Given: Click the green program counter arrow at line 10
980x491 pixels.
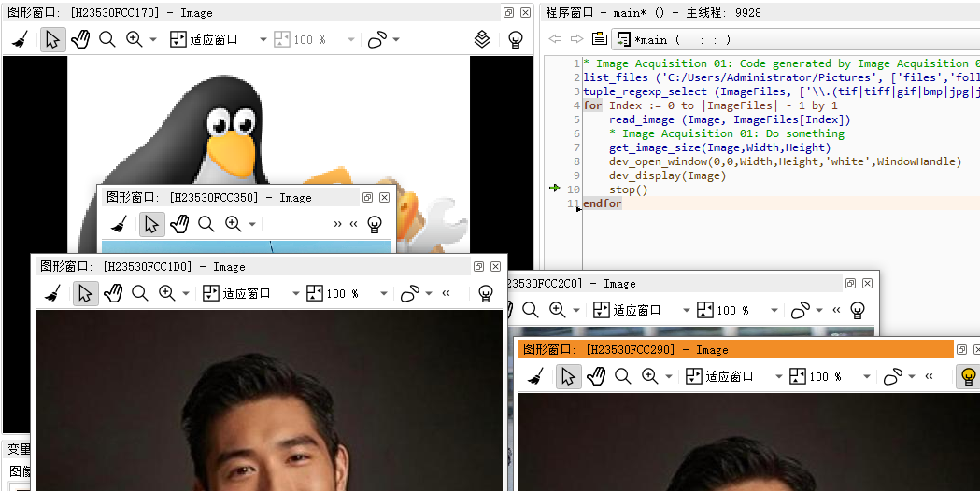Looking at the screenshot, I should click(554, 188).
